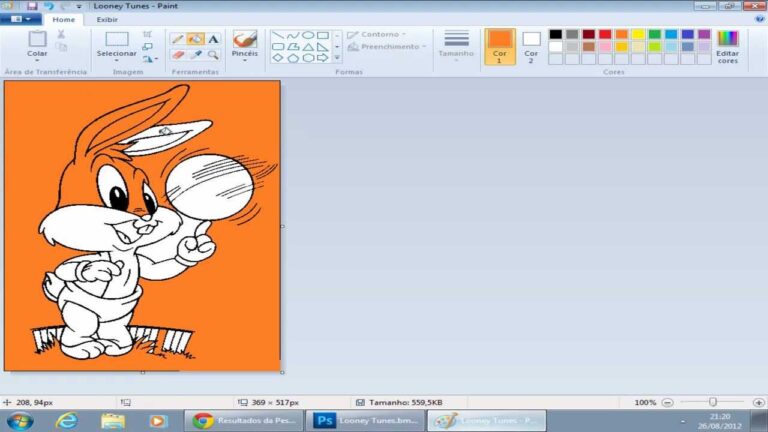
Task: Choose the Right arrow shape
Action: [322, 58]
